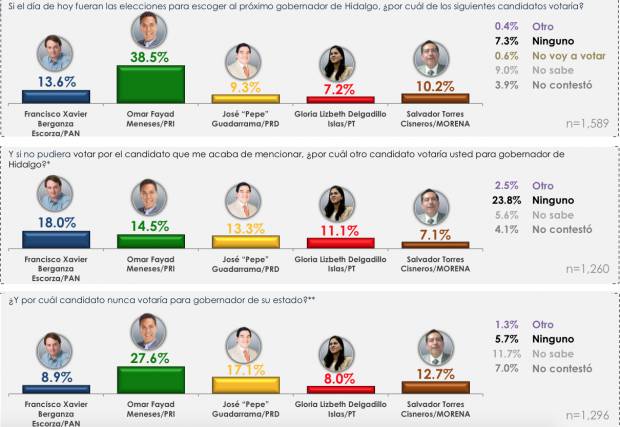Image resolution: width=620 pixels, height=427 pixels.
Task: Click José Guadarrama's photo above 9.3%
Action: coord(241,62)
